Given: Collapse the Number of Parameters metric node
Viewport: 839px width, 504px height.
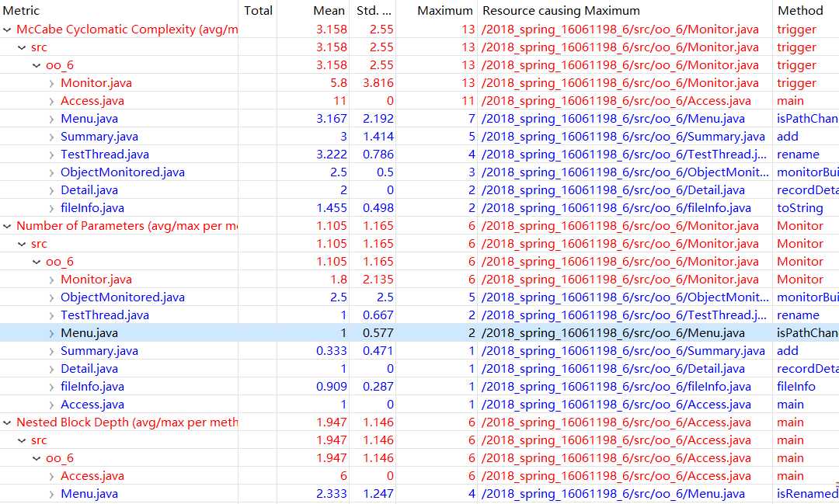Looking at the screenshot, I should coord(8,226).
